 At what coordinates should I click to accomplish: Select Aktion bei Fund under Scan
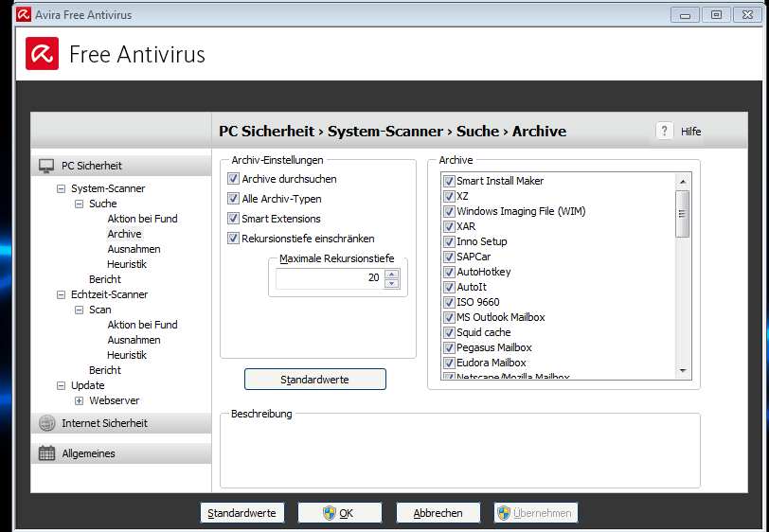[x=142, y=325]
